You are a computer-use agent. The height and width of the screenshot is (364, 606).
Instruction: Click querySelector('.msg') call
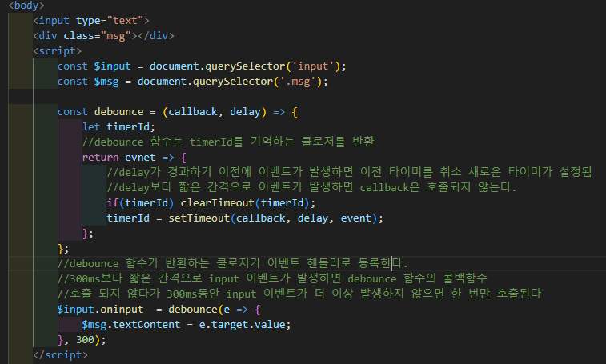tap(257, 82)
